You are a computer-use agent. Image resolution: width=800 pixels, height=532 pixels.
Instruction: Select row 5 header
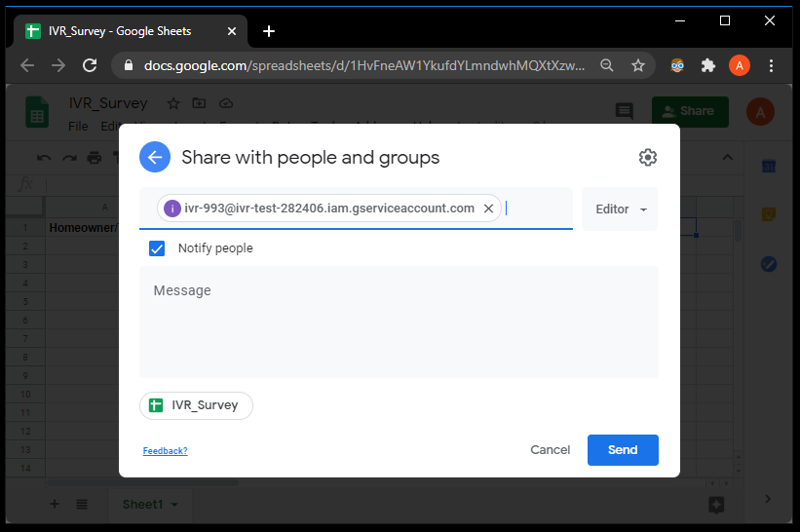point(25,301)
